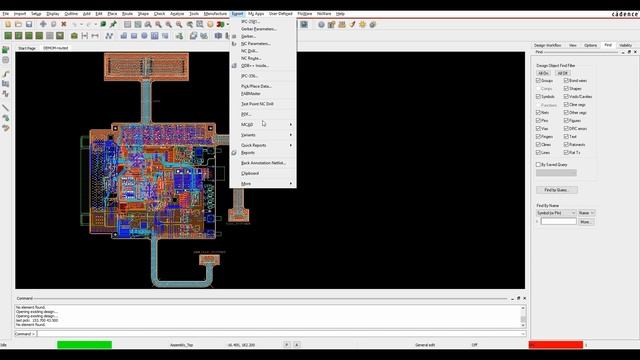This screenshot has width=640, height=360.
Task: Switch to the Visibility tab
Action: click(x=625, y=45)
